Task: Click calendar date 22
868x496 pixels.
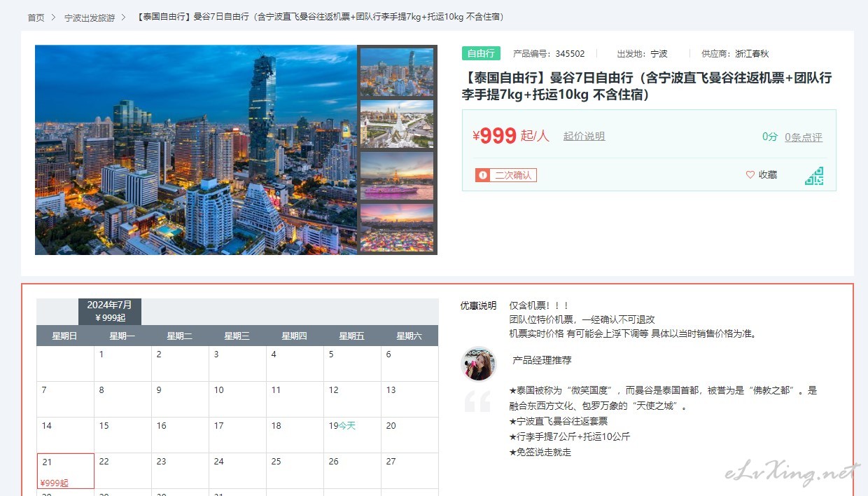Action: tap(122, 471)
